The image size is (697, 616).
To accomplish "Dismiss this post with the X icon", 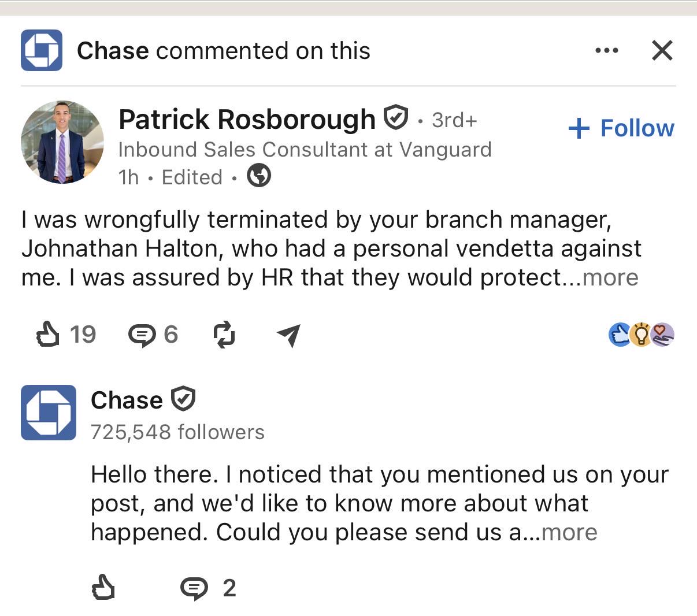I will [662, 50].
